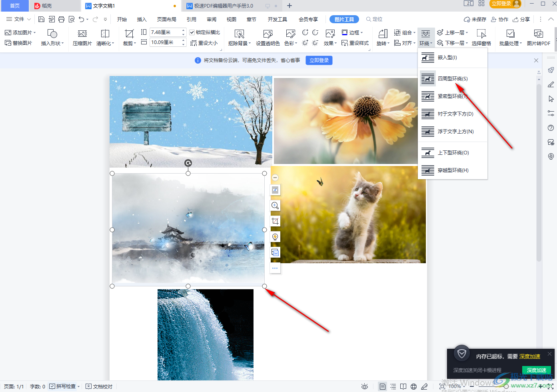Click Bring Forward (上移一层)

[452, 32]
